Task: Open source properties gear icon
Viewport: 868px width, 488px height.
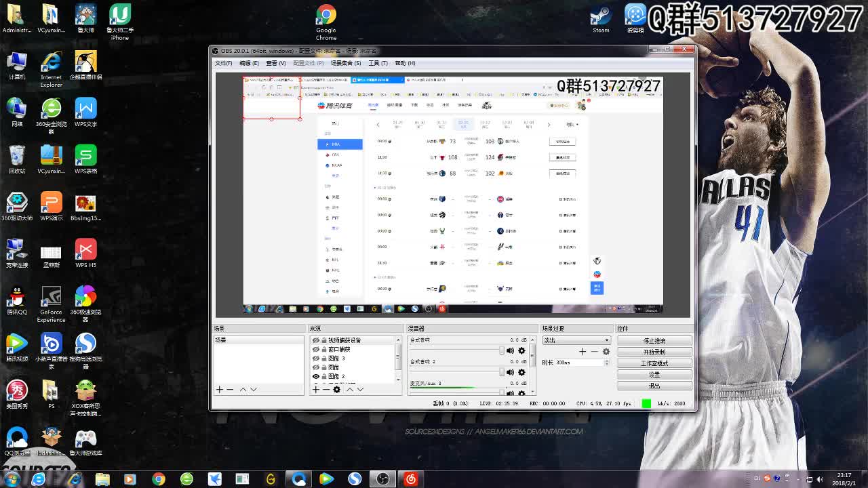Action: click(336, 390)
